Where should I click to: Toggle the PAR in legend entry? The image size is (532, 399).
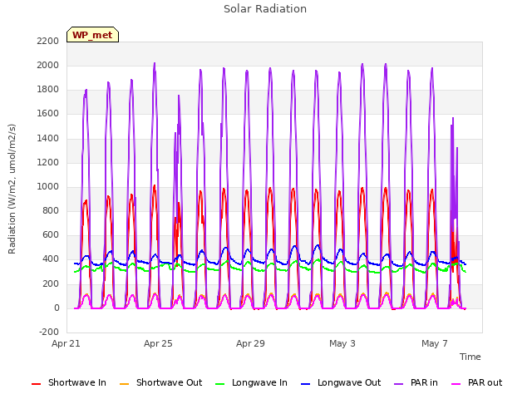[416, 382]
